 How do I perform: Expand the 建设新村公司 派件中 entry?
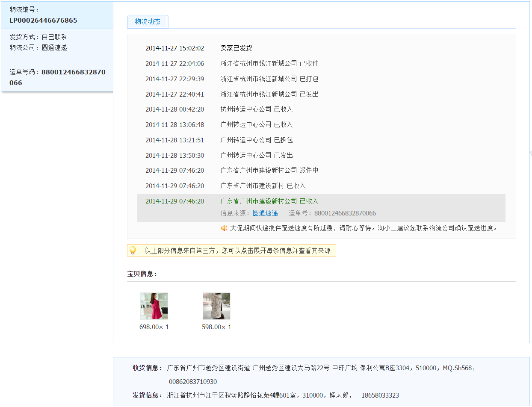269,171
